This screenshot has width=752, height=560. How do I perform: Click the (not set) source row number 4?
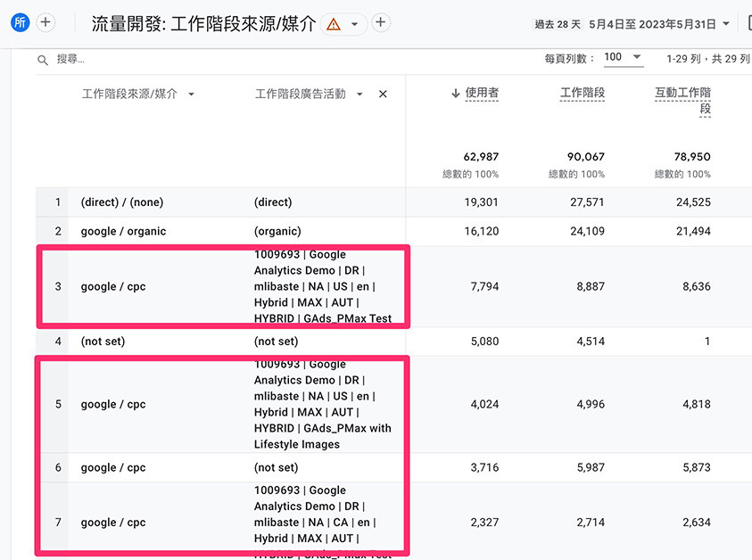point(393,342)
